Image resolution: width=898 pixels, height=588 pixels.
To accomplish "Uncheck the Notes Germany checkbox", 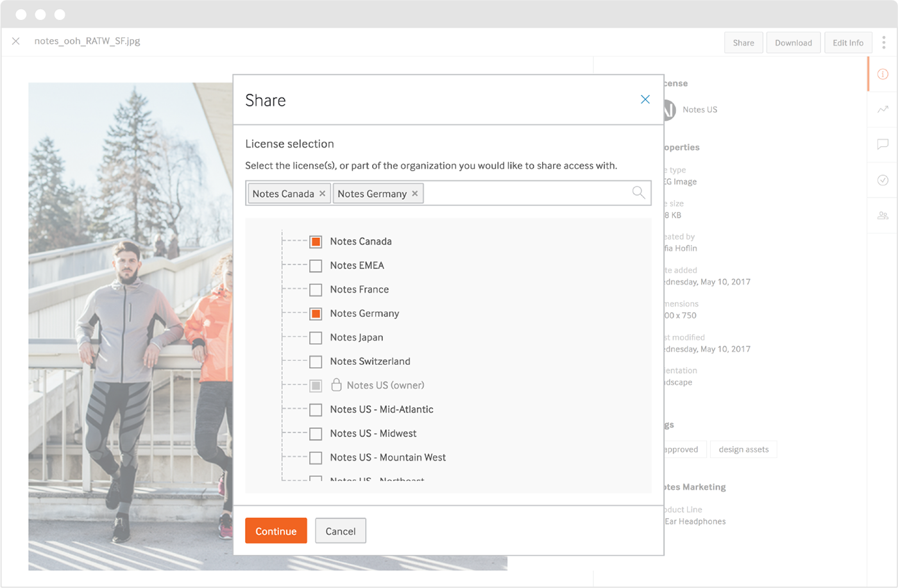I will pos(316,314).
